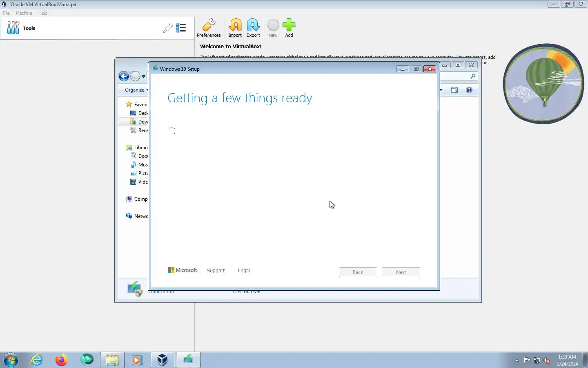Image resolution: width=588 pixels, height=368 pixels.
Task: Click the pin icon beside Tools
Action: pos(168,28)
